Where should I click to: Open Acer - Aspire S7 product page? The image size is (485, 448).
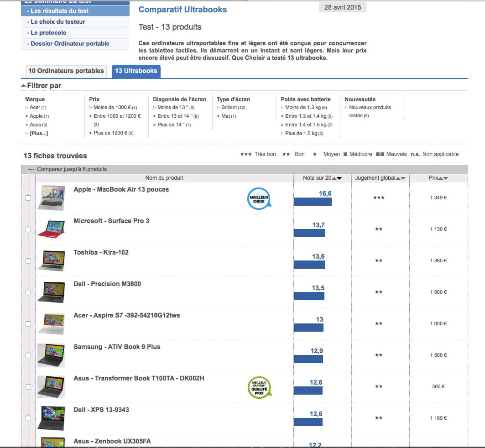coord(127,316)
